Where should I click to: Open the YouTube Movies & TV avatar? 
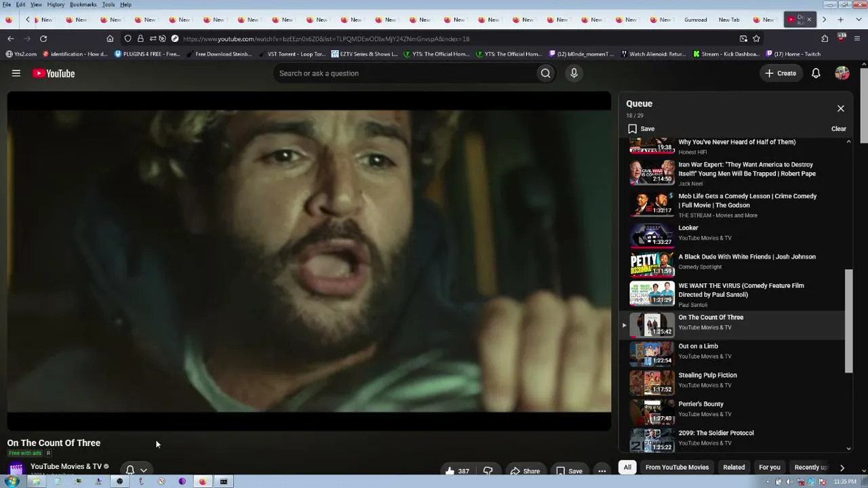click(16, 468)
